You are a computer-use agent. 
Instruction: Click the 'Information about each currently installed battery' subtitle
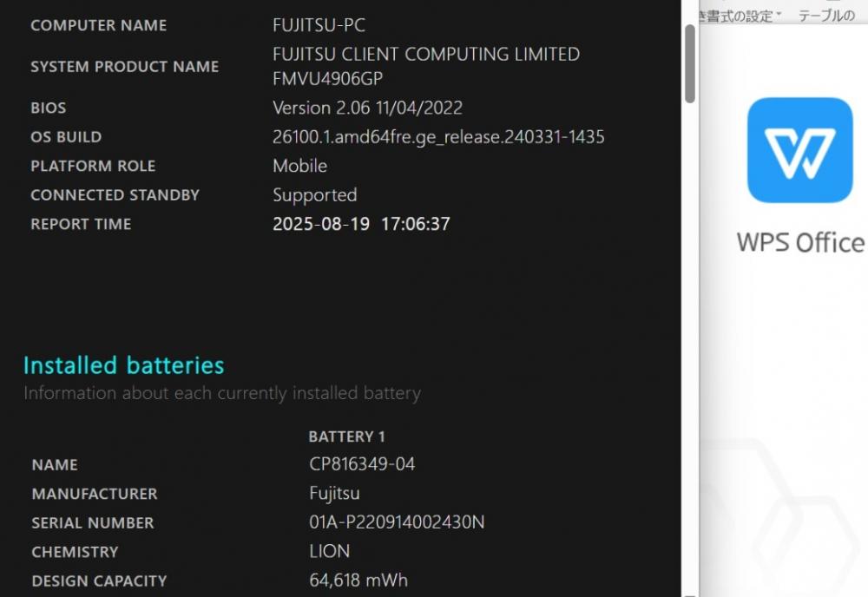222,393
